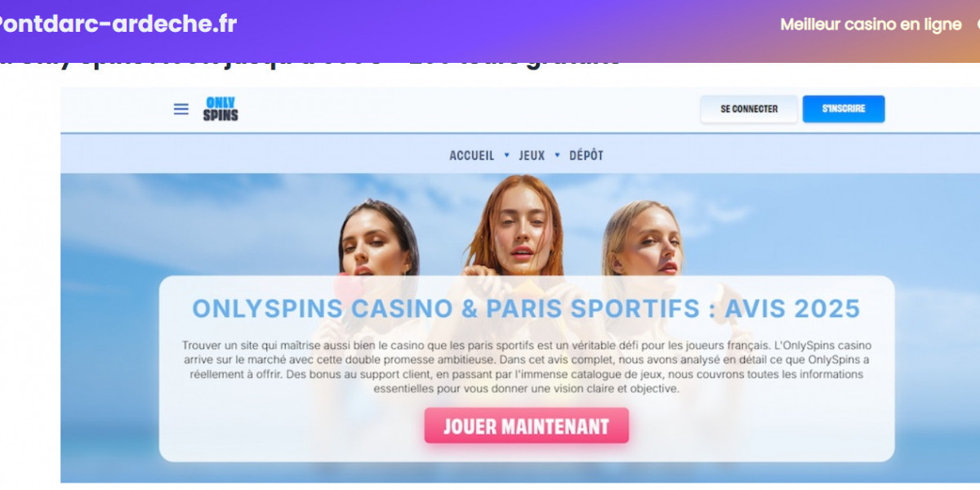This screenshot has width=980, height=490.
Task: Open the JEUX navigation item
Action: tap(532, 155)
